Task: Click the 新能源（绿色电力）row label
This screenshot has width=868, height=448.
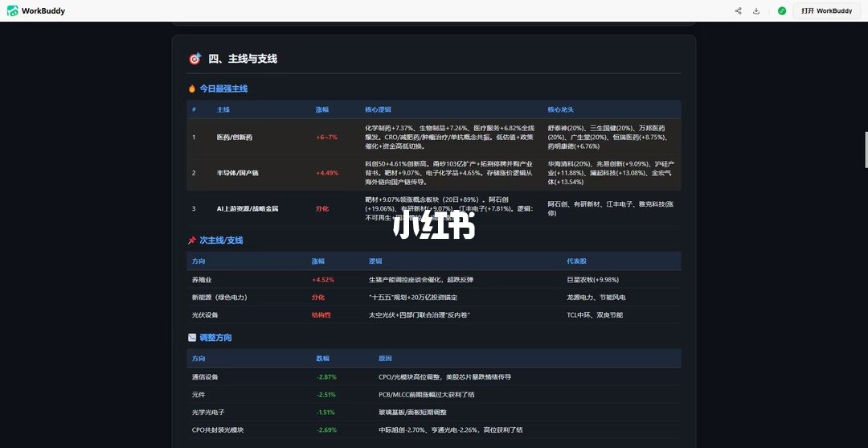Action: 219,298
